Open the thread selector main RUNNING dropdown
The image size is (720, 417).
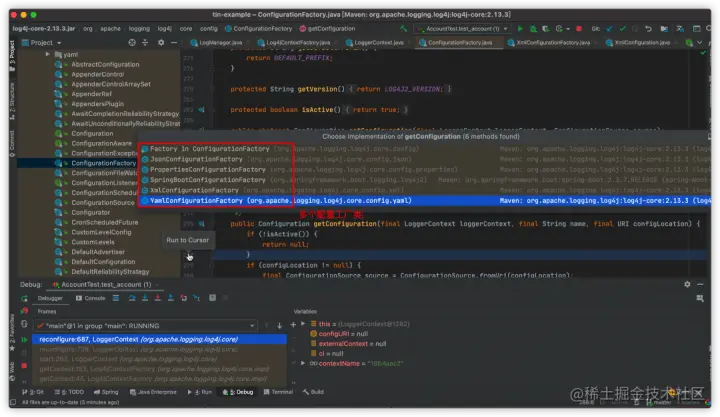tap(146, 326)
